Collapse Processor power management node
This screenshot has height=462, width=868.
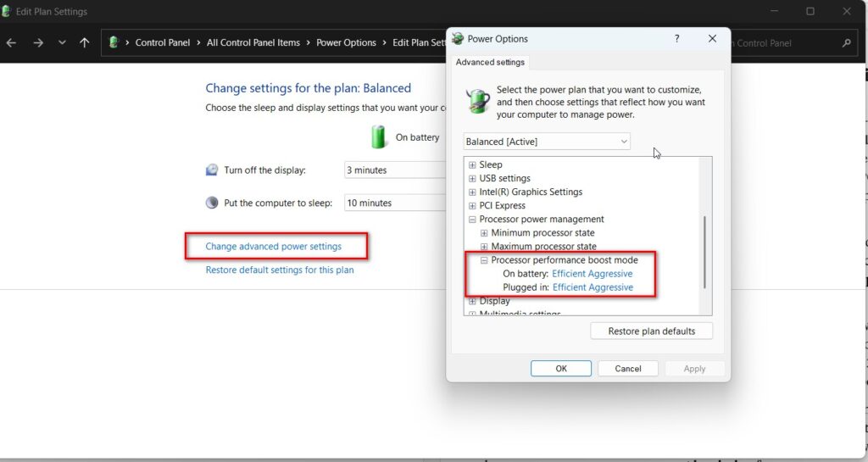click(472, 219)
